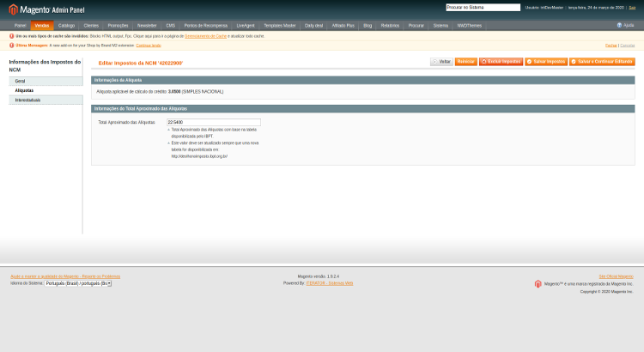Click the Ajuda help icon
The width and height of the screenshot is (644, 352).
(619, 26)
